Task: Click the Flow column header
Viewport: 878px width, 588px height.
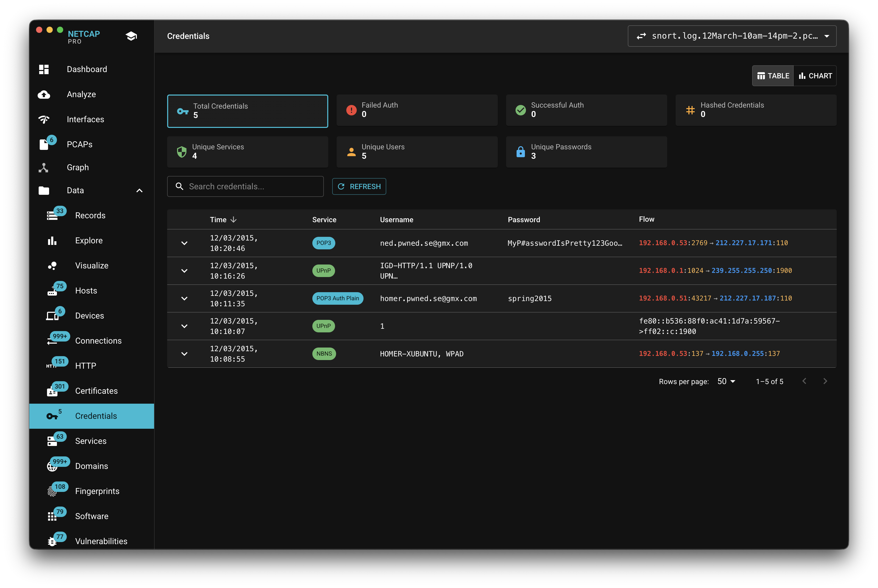Action: pos(646,219)
